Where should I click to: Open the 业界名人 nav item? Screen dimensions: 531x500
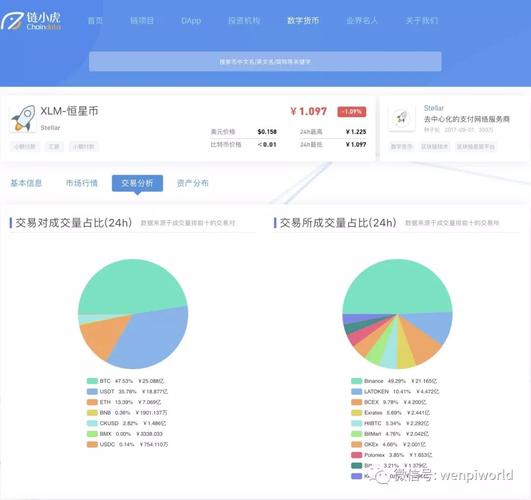pyautogui.click(x=362, y=21)
